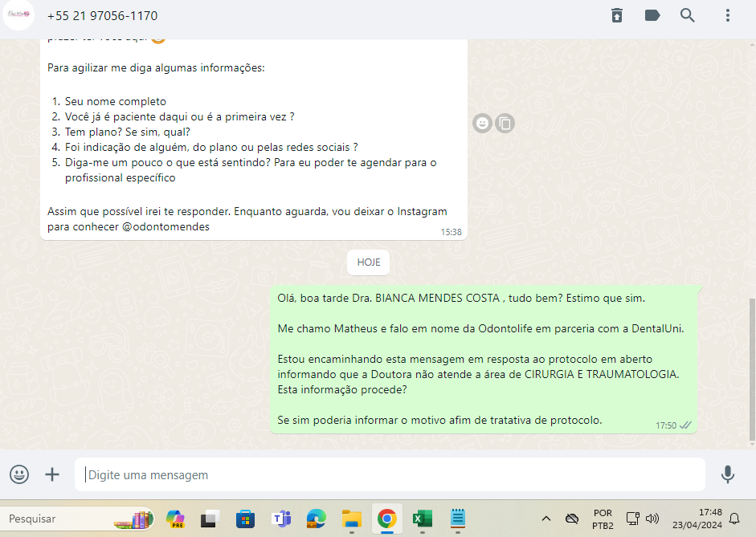This screenshot has height=537, width=756.
Task: Search within conversation using the magnifier icon
Action: (x=688, y=15)
